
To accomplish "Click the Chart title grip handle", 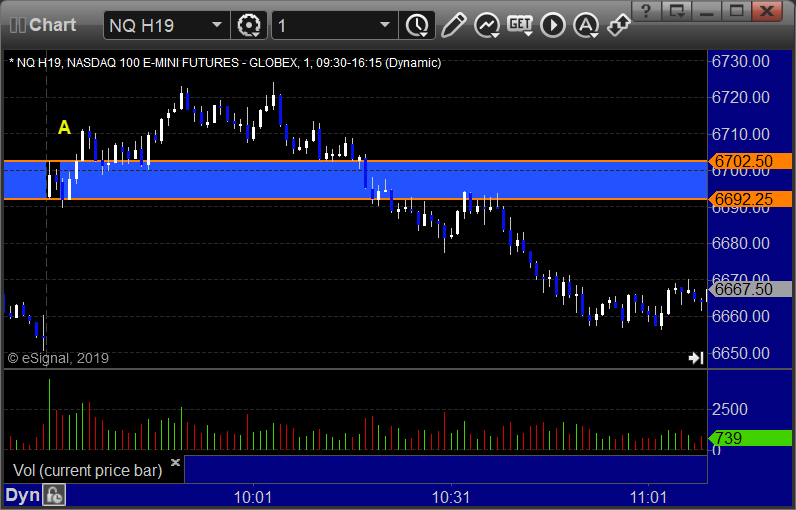I will (x=18, y=25).
